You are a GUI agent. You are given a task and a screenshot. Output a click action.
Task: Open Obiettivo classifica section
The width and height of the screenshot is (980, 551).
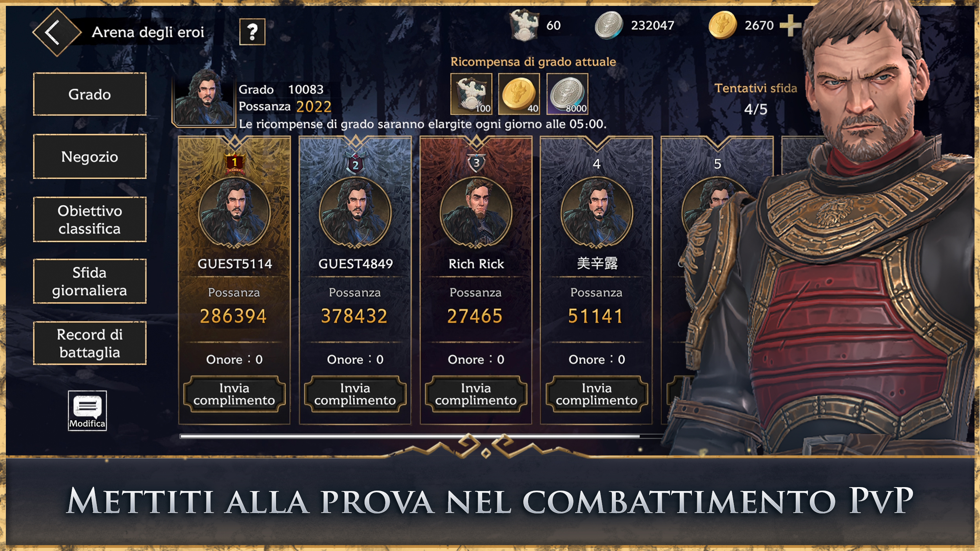(90, 219)
